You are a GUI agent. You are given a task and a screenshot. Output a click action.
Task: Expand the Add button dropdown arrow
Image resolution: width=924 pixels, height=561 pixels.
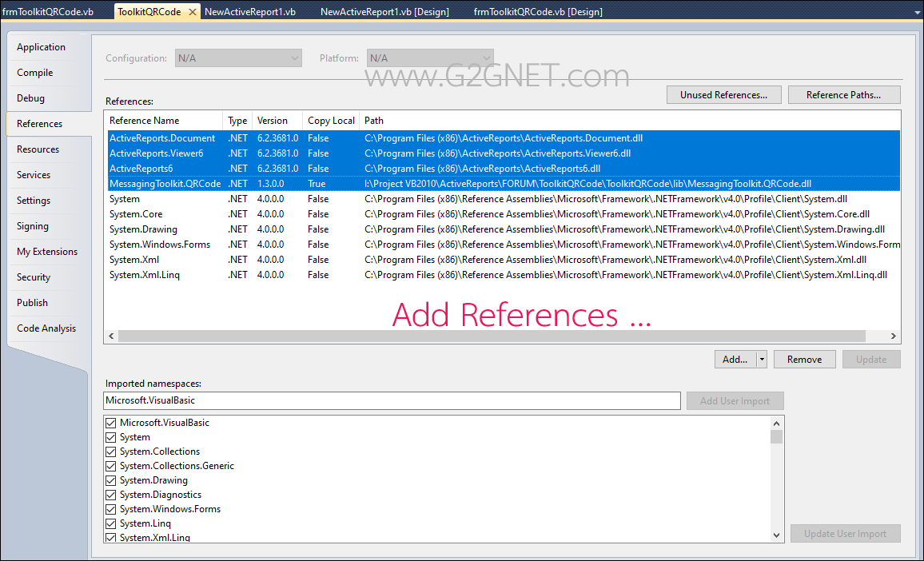(x=762, y=360)
